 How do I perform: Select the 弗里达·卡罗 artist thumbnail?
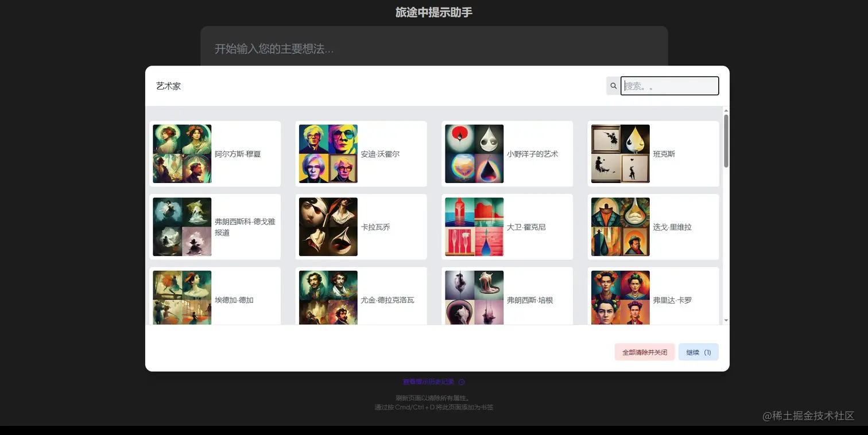pos(621,297)
